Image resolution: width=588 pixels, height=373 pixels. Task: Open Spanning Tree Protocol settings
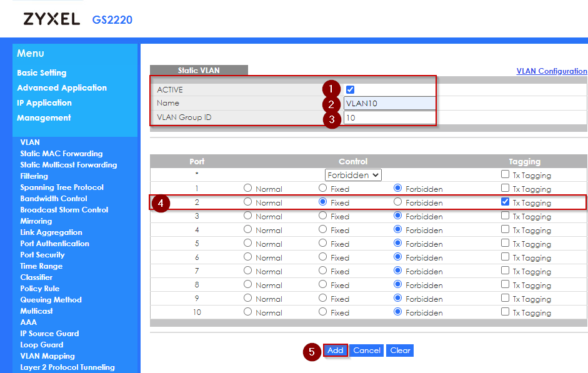(x=61, y=187)
